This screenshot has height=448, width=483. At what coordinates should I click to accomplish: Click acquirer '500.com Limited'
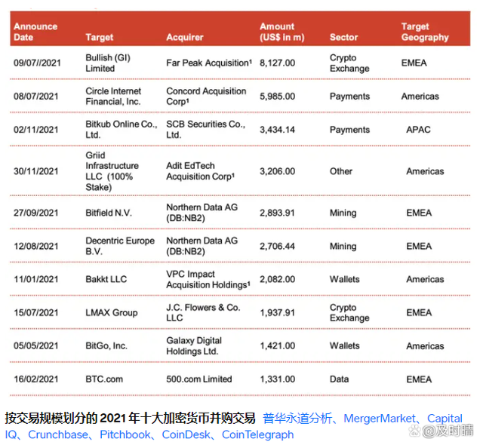(x=199, y=379)
